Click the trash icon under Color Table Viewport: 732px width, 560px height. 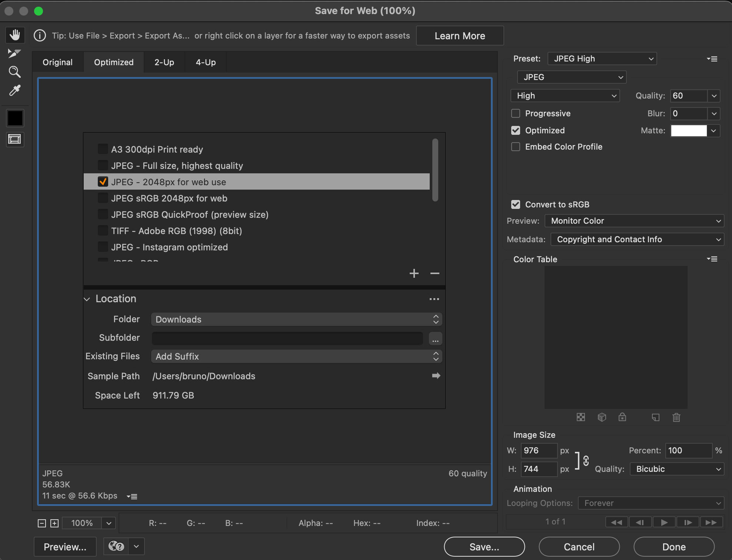tap(676, 417)
